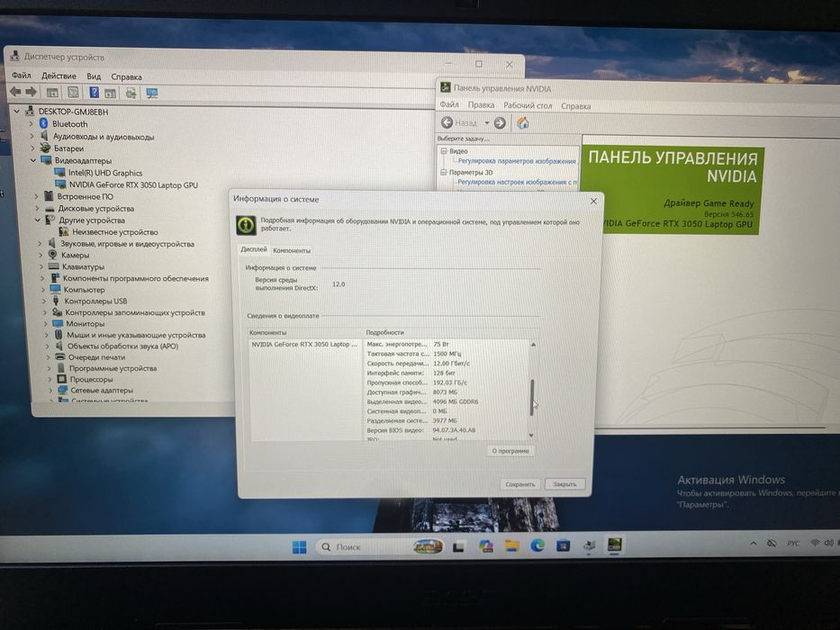Select Intel(R) UHD Graphics device
The width and height of the screenshot is (840, 630).
click(105, 173)
